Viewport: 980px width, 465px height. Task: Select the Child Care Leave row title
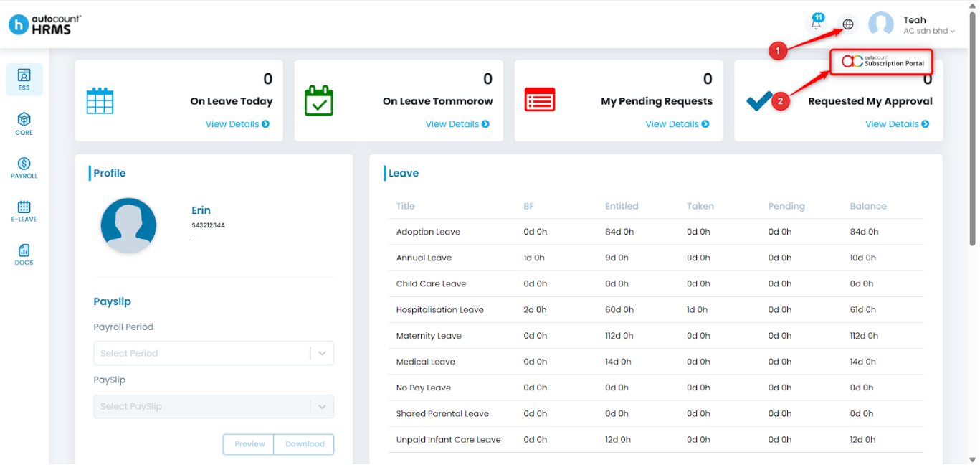[431, 283]
